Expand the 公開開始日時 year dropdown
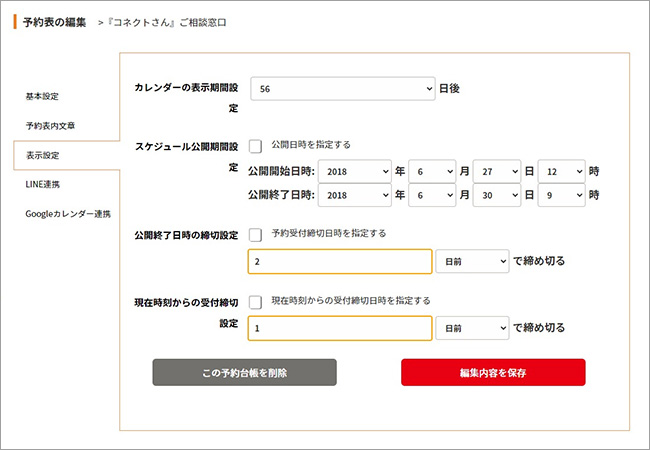650x450 pixels. (x=354, y=171)
